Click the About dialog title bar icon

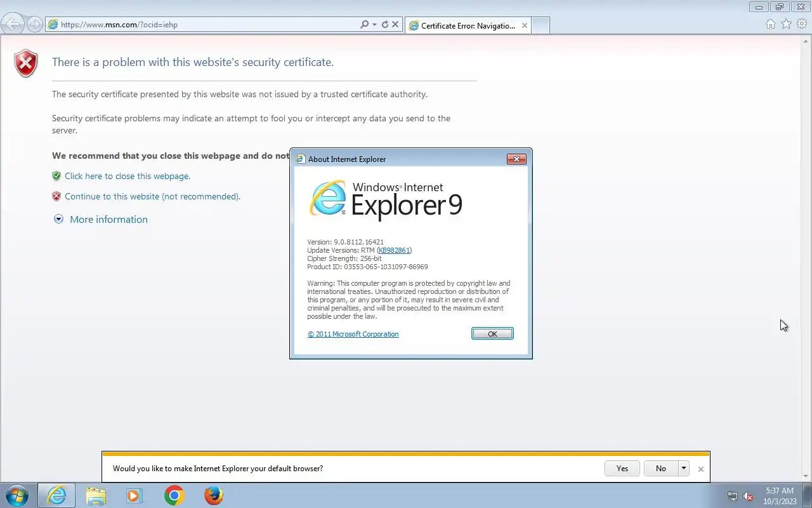(301, 159)
